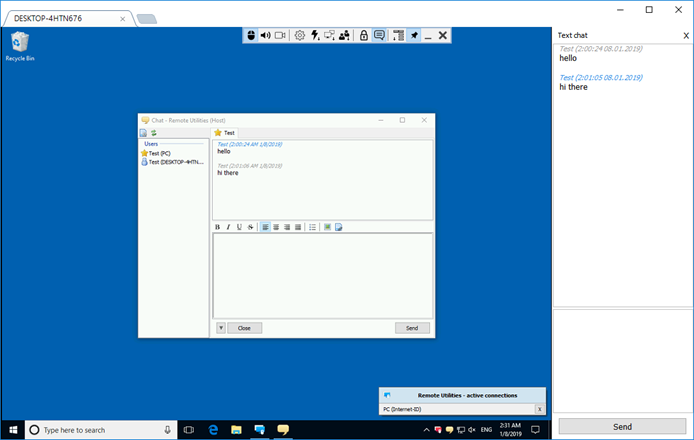The height and width of the screenshot is (440, 694).
Task: Toggle mouse control mode in session toolbar
Action: [x=252, y=35]
